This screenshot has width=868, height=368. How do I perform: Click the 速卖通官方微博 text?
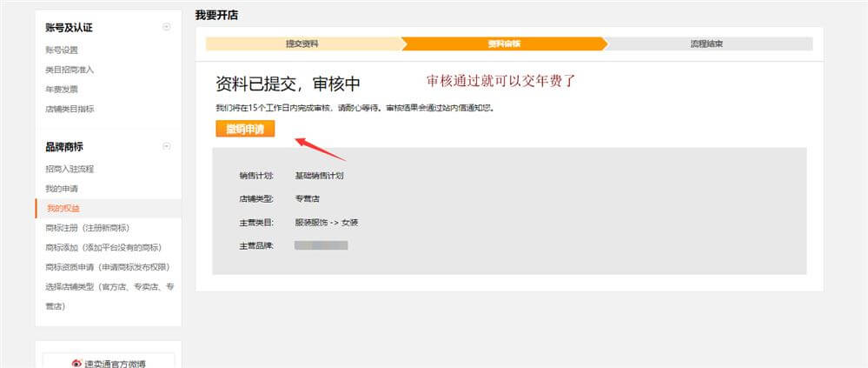(x=115, y=363)
